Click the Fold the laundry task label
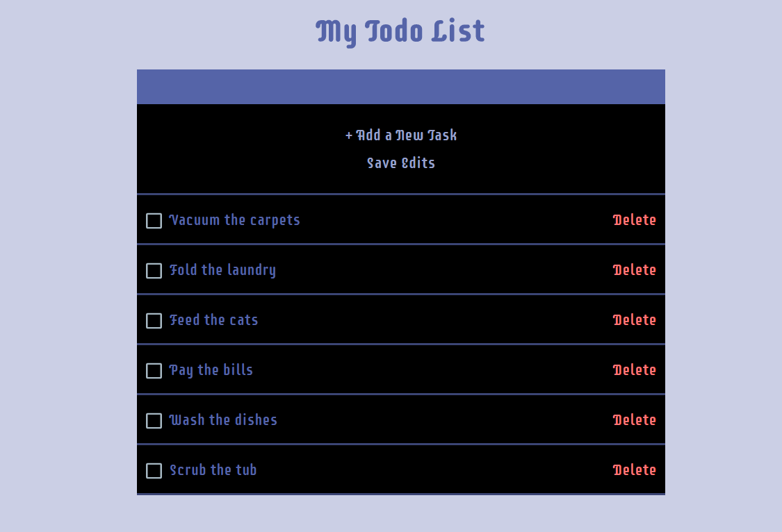Viewport: 782px width, 532px height. 222,270
